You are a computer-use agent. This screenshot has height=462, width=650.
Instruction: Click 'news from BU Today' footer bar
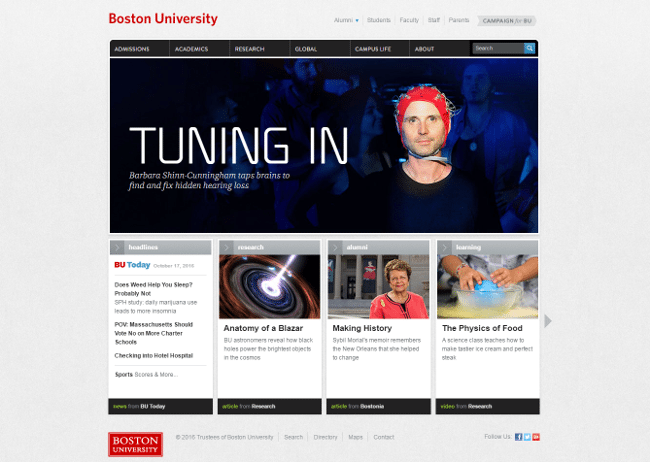pyautogui.click(x=160, y=406)
